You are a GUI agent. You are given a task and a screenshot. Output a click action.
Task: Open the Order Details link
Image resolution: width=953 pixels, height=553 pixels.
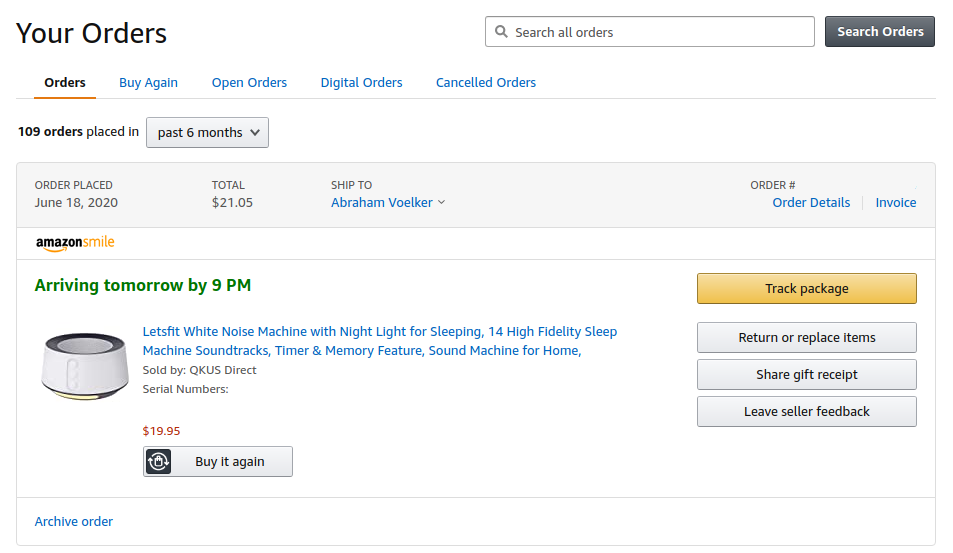pos(811,202)
